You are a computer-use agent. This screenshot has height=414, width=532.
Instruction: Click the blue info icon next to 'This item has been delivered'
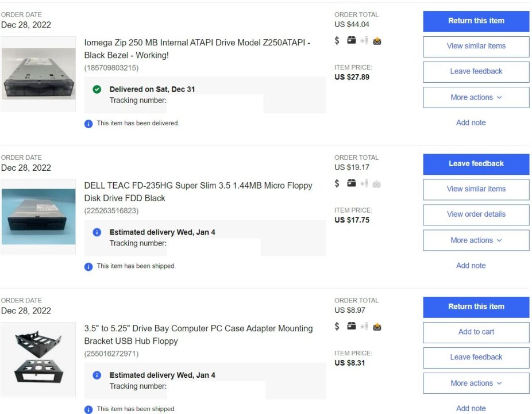(88, 124)
